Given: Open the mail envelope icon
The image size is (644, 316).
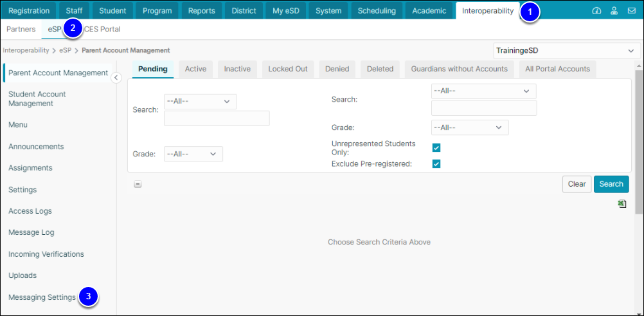Looking at the screenshot, I should click(x=632, y=11).
